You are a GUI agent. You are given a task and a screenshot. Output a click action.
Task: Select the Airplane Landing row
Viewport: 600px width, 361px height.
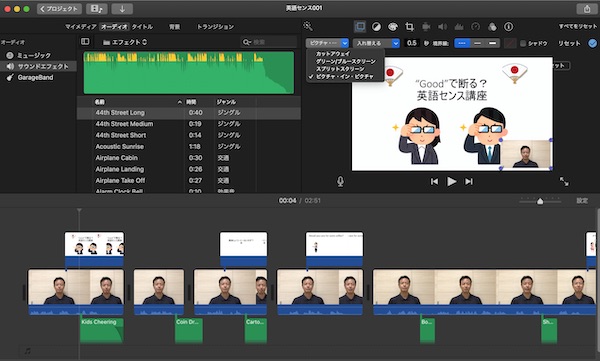coord(189,169)
